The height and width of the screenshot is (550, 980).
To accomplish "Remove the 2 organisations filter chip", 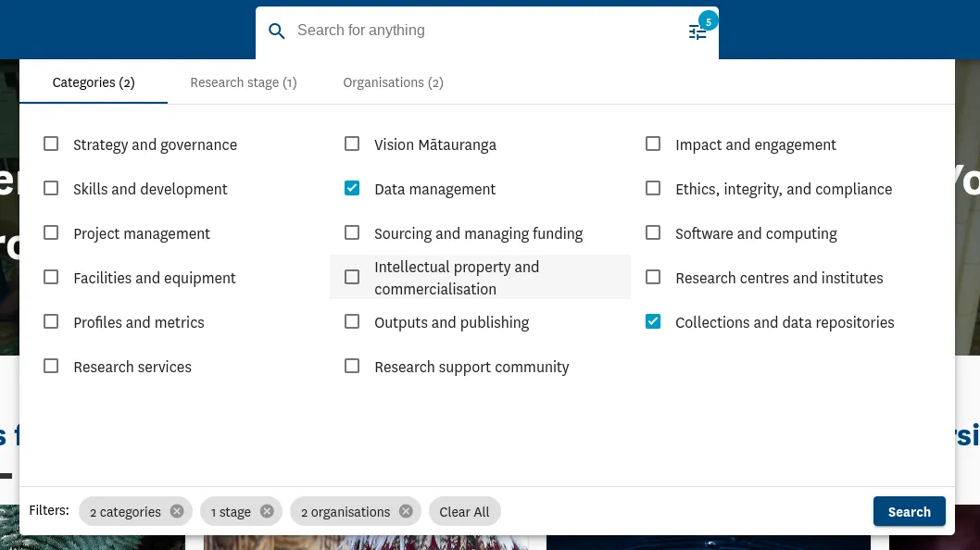I will tap(405, 511).
